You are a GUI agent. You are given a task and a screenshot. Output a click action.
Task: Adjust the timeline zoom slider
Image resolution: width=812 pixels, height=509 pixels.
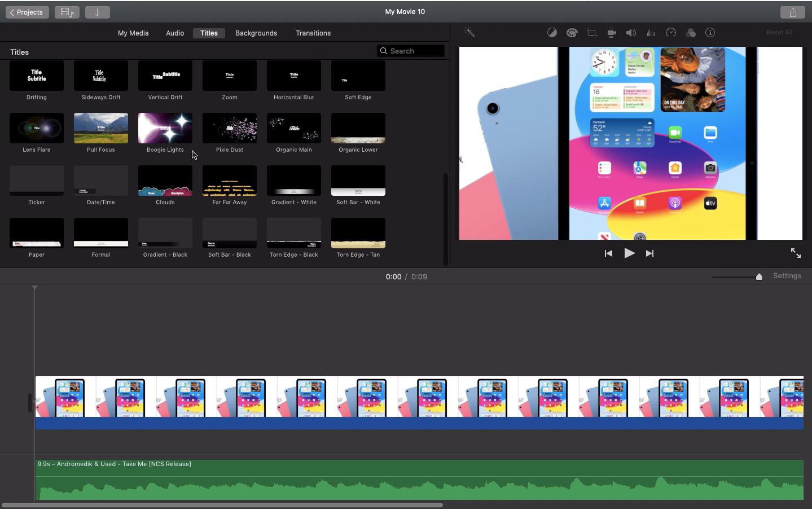758,277
